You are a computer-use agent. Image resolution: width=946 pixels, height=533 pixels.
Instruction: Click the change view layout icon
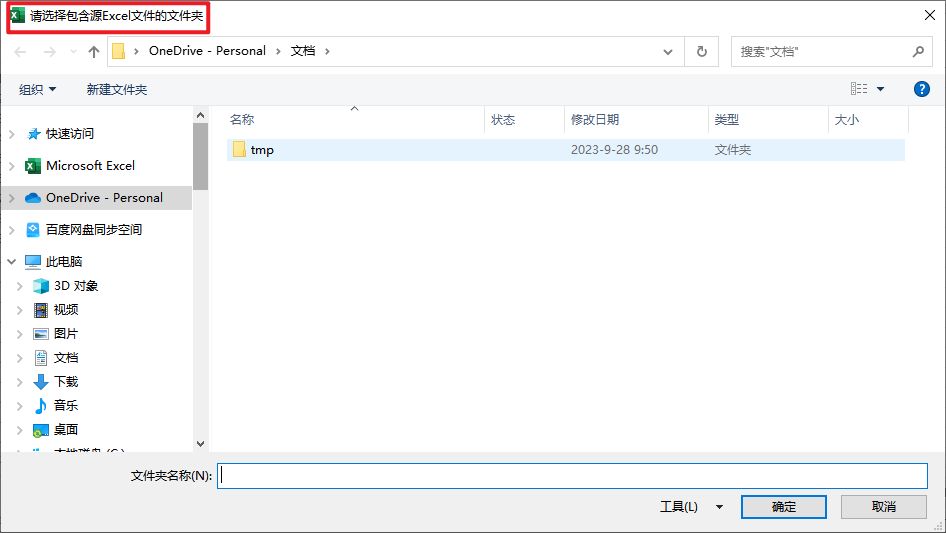point(858,89)
